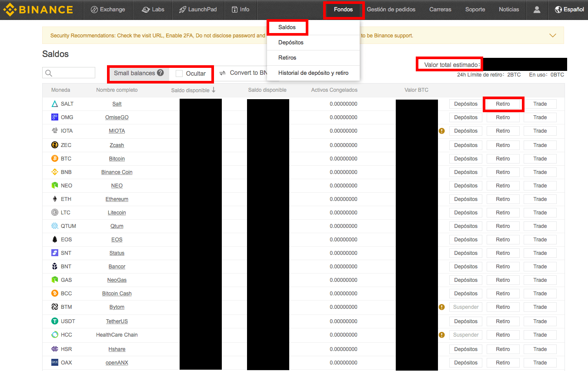Screen dimensions: 588x371
Task: Open the Zcash name link
Action: pos(117,145)
